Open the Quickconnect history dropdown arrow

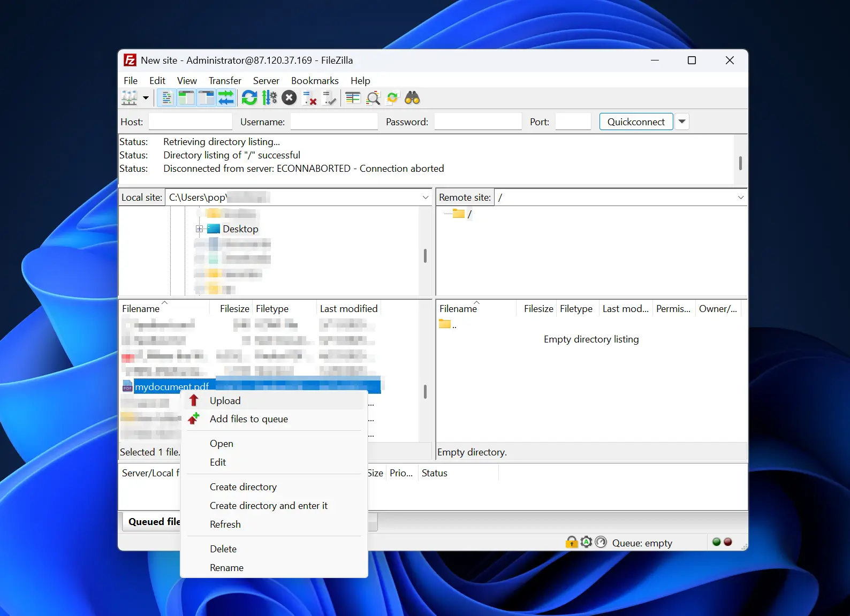click(x=682, y=122)
